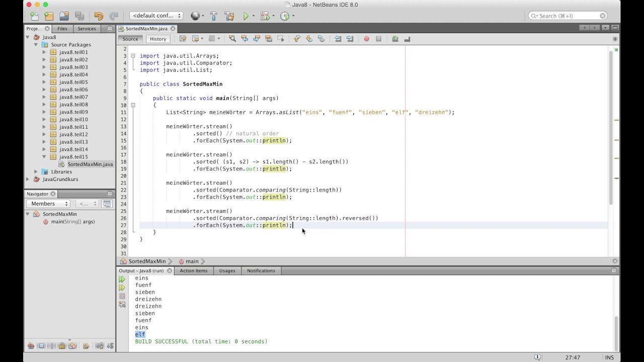644x362 pixels.
Task: Switch to the Services tab
Action: point(87,29)
